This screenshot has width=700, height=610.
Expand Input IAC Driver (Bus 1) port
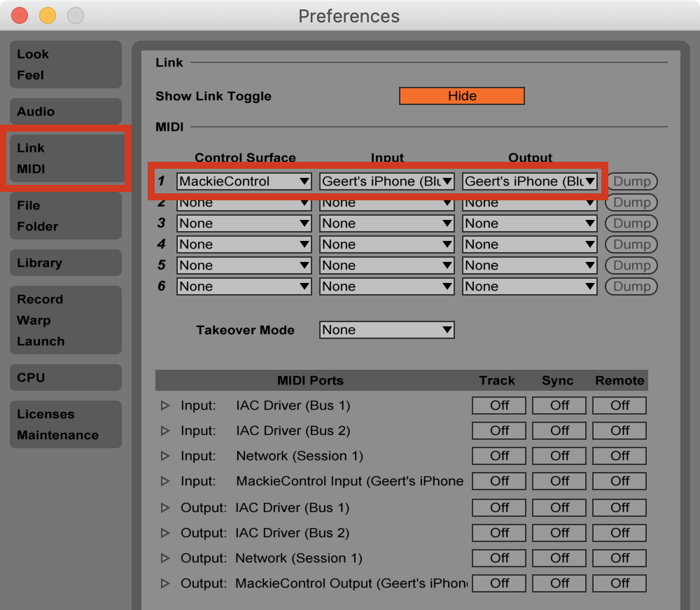pyautogui.click(x=165, y=405)
